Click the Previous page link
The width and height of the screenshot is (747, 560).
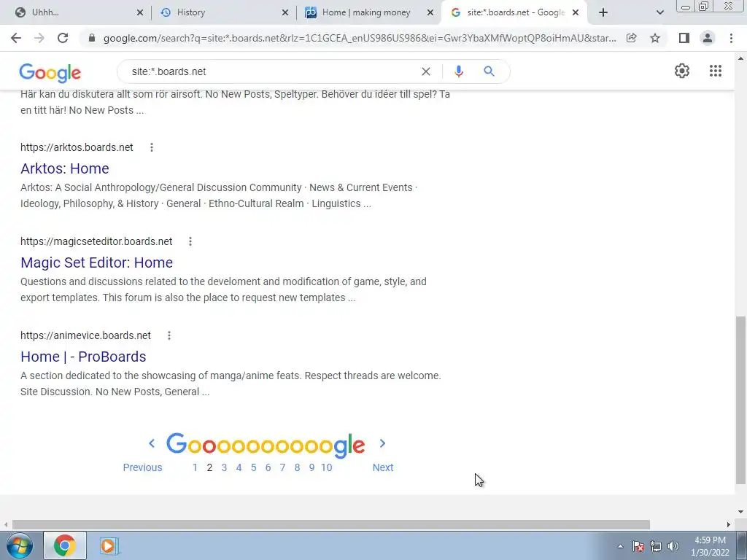click(x=142, y=467)
